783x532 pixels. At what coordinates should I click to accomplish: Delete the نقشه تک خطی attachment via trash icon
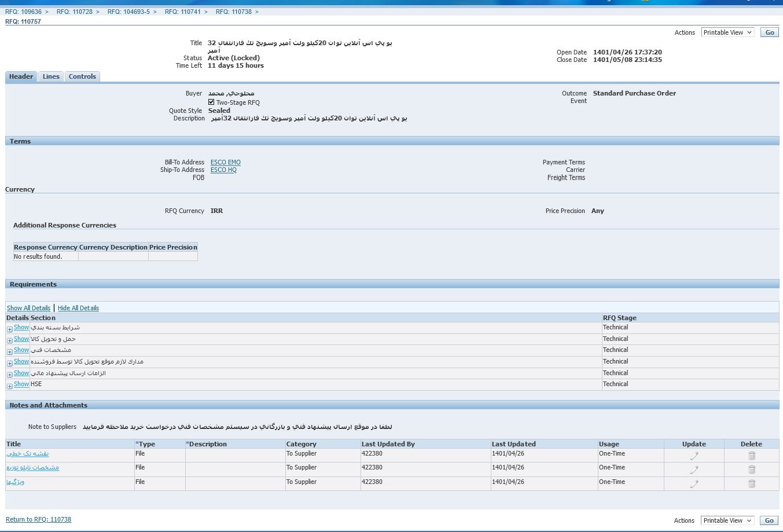pyautogui.click(x=752, y=456)
